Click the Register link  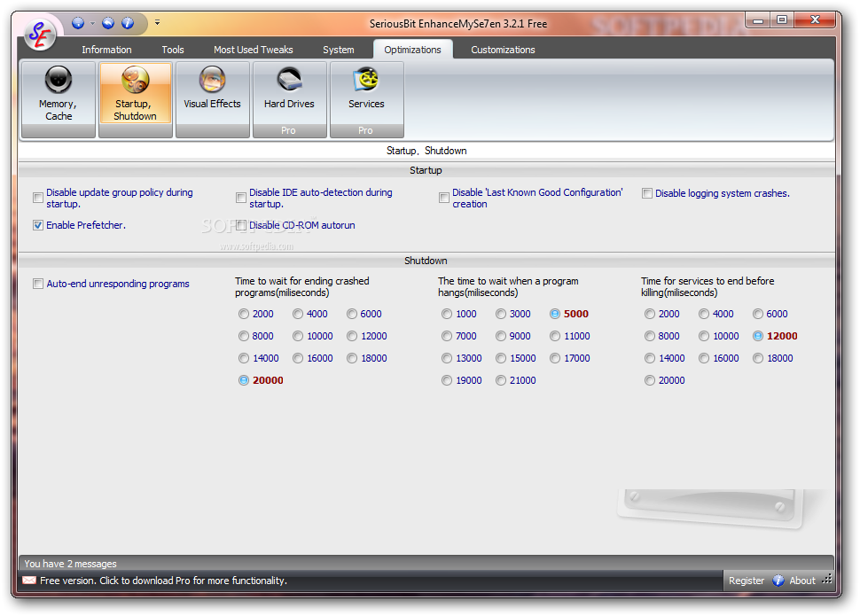(x=746, y=581)
